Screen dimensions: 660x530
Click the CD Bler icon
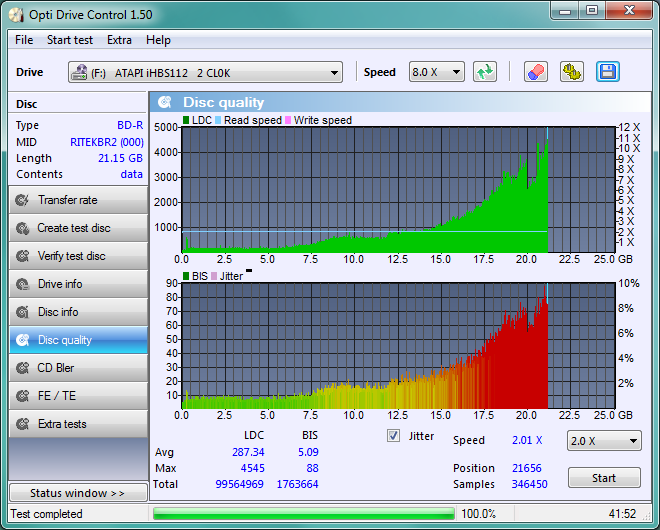tap(22, 368)
